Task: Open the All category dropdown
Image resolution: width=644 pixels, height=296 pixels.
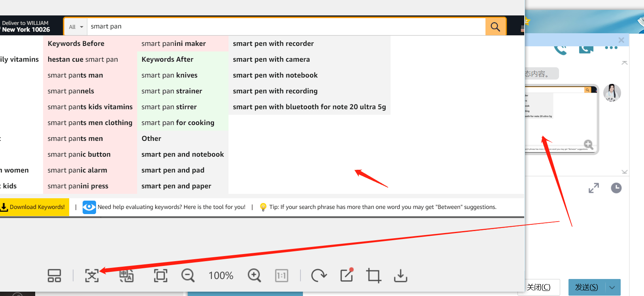Action: coord(76,27)
